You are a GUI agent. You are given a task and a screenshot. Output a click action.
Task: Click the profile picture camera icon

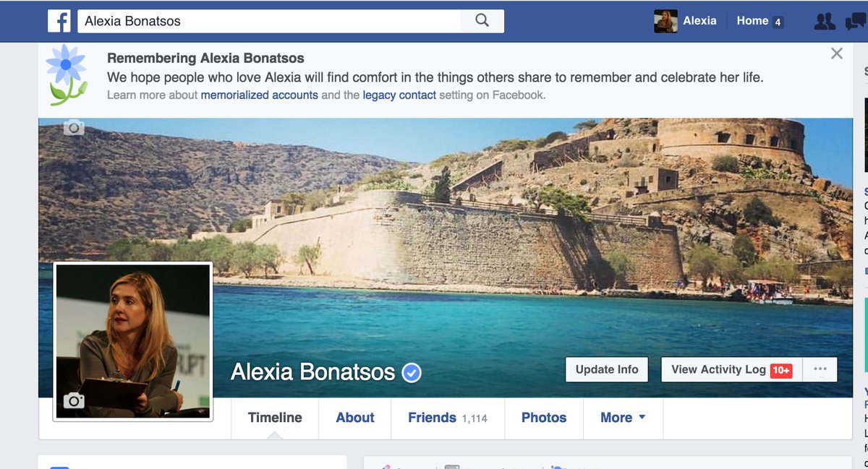point(74,400)
